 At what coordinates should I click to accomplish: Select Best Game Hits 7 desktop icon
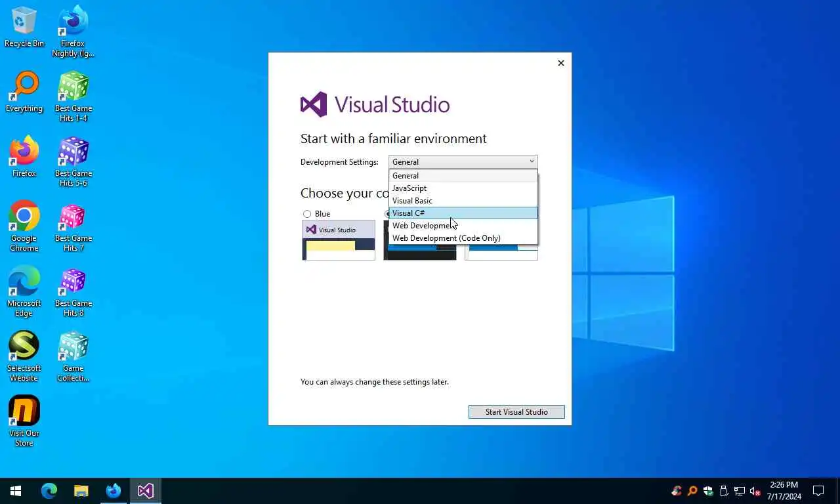[x=73, y=226]
